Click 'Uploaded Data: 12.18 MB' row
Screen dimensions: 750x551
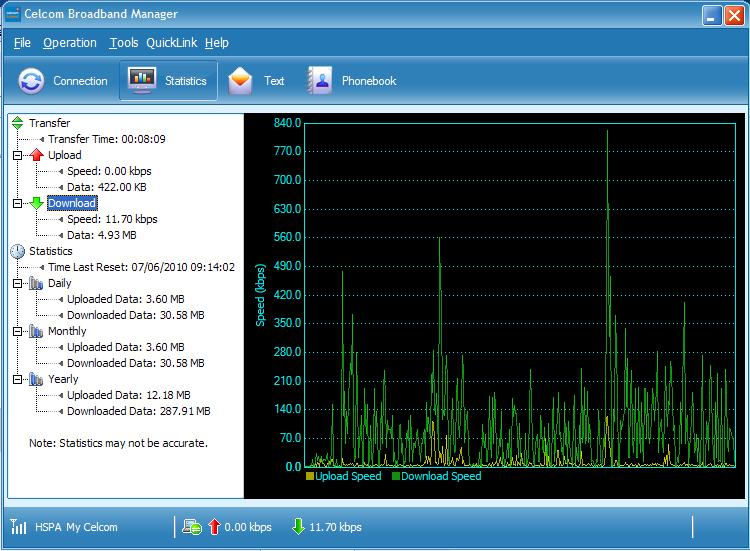(129, 395)
